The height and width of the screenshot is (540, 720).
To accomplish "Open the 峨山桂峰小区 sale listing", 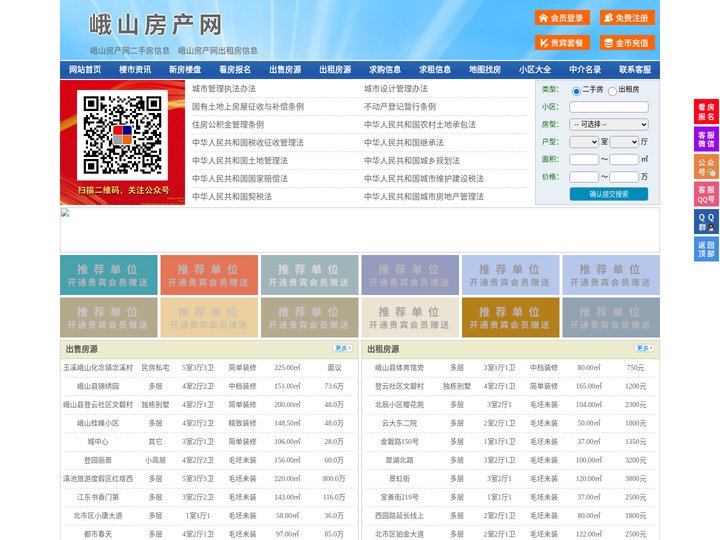I will pyautogui.click(x=98, y=423).
